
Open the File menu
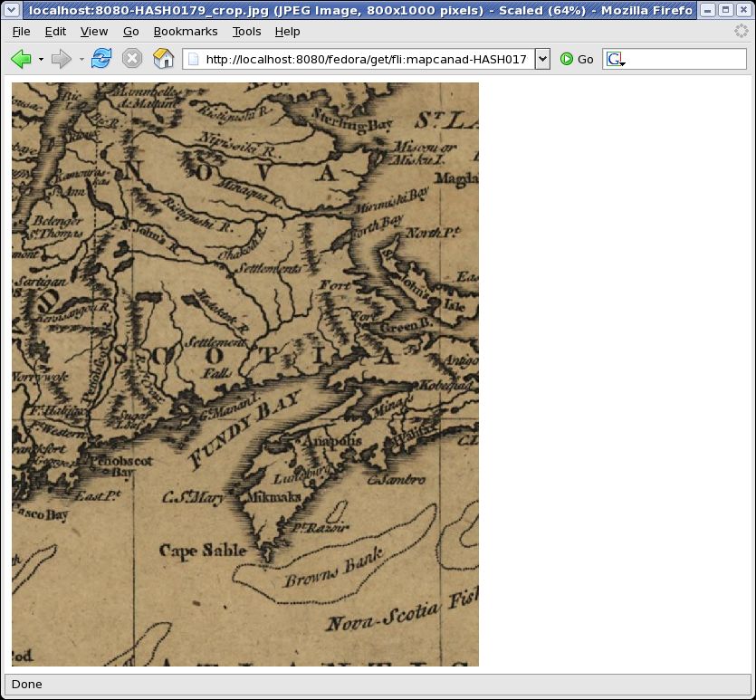[x=21, y=32]
